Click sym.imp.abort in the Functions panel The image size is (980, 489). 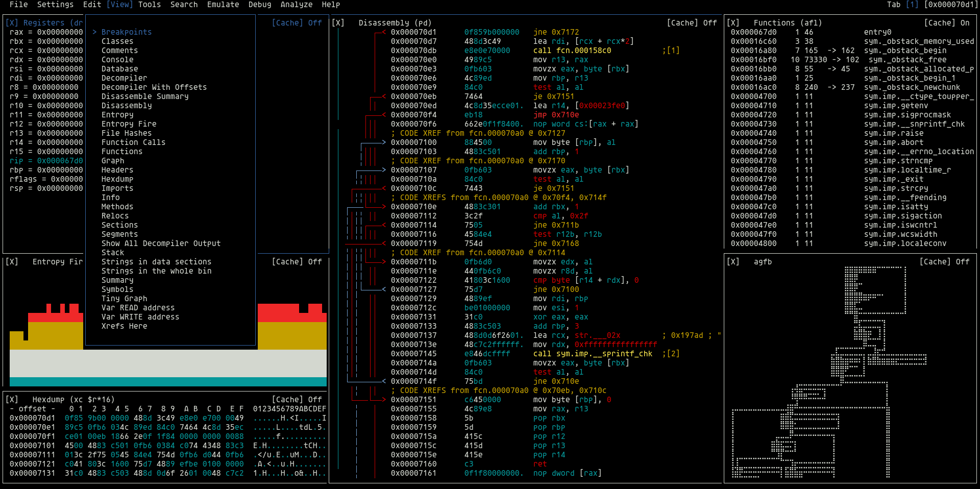(x=894, y=142)
